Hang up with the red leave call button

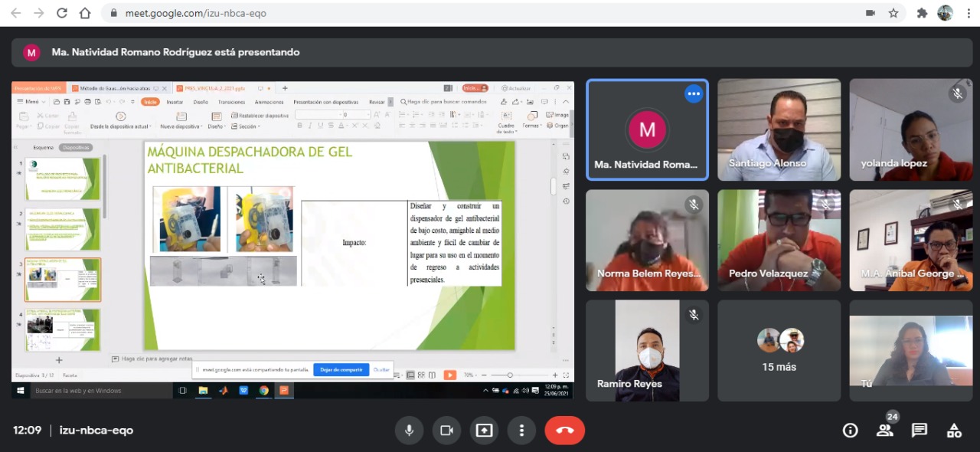click(564, 431)
